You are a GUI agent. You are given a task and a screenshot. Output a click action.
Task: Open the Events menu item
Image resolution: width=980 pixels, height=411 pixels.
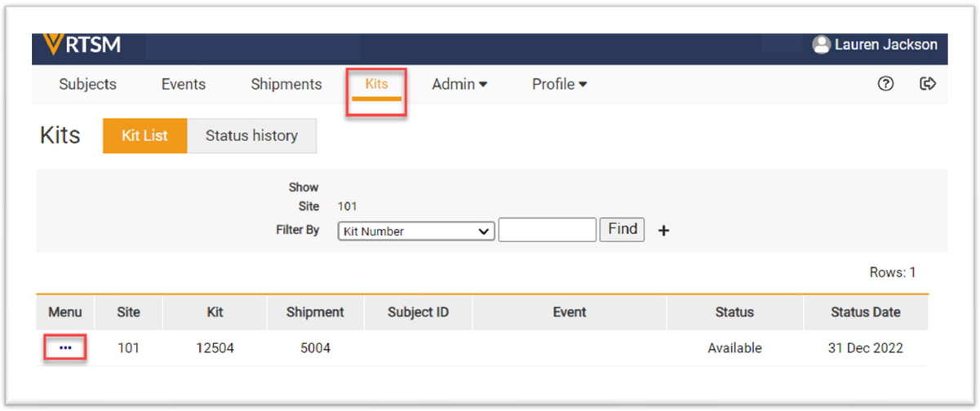pos(184,84)
